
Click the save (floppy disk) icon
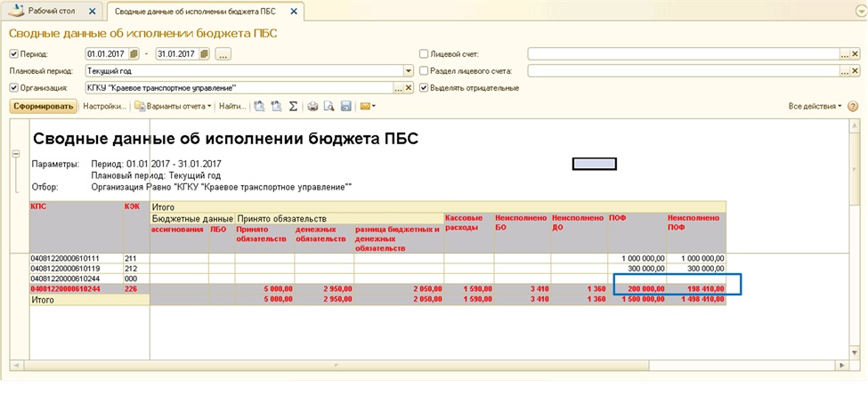point(345,106)
